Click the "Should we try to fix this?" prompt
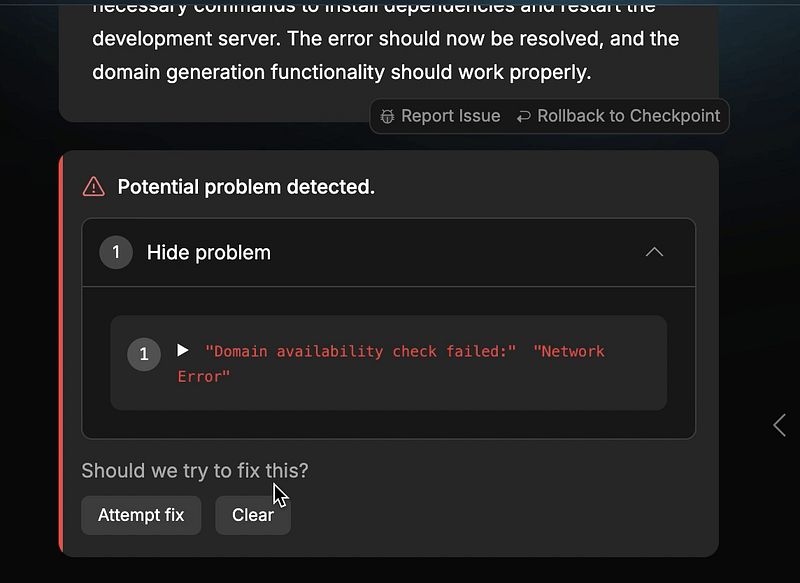Viewport: 800px width, 583px height. coord(195,470)
